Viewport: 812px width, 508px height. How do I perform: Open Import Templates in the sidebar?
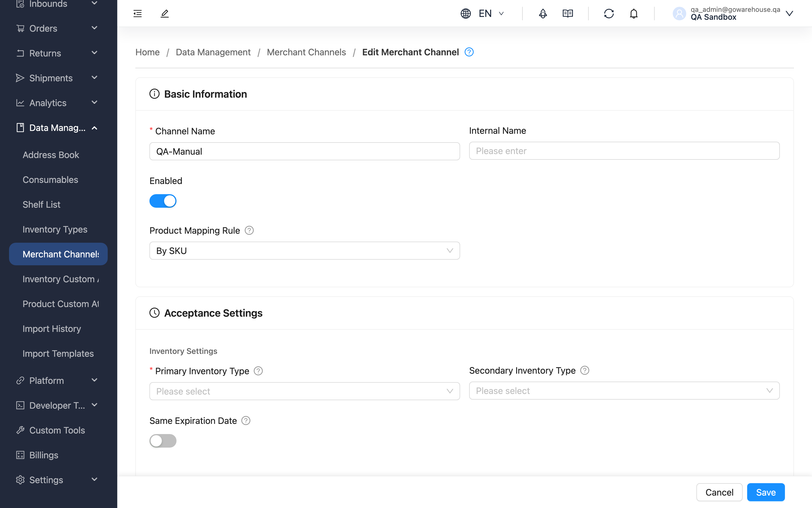point(58,353)
